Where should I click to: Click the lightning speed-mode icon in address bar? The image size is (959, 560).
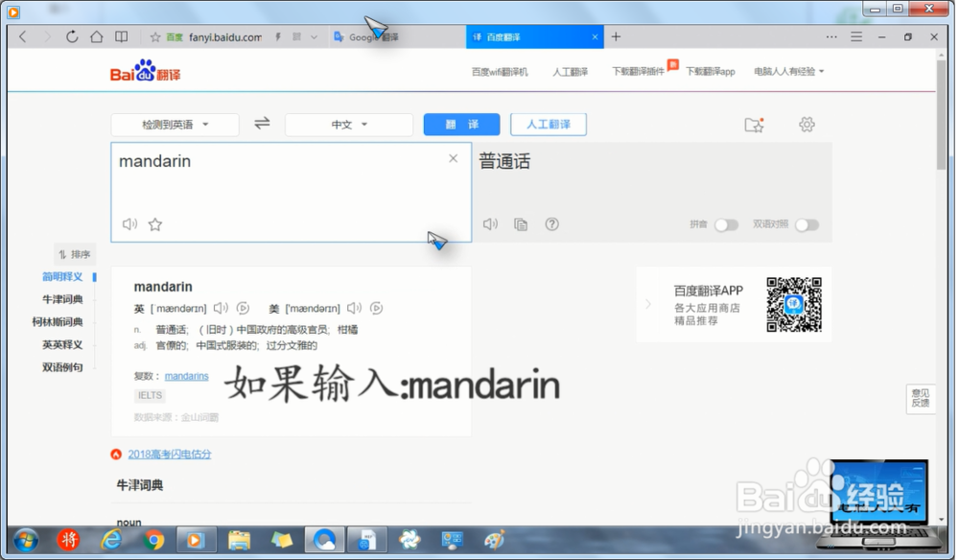click(278, 37)
